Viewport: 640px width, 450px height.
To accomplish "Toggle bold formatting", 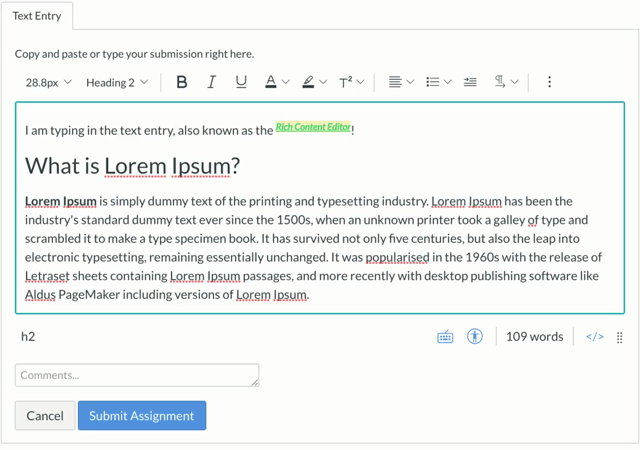I will point(182,82).
